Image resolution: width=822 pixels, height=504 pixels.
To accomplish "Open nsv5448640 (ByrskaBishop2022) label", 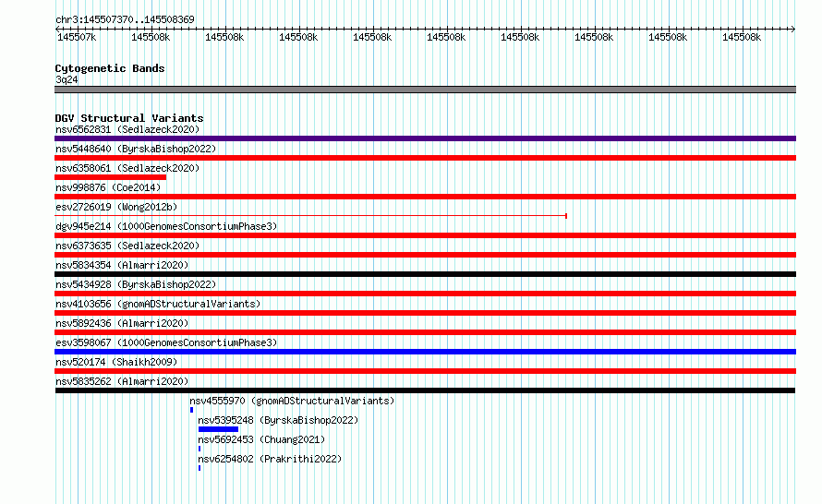I will pyautogui.click(x=136, y=149).
